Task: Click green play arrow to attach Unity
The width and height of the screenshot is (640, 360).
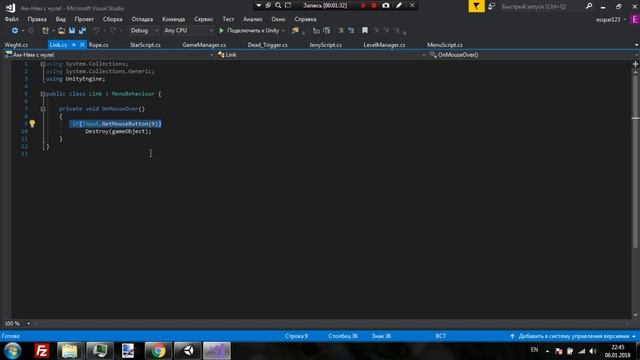Action: pos(221,31)
